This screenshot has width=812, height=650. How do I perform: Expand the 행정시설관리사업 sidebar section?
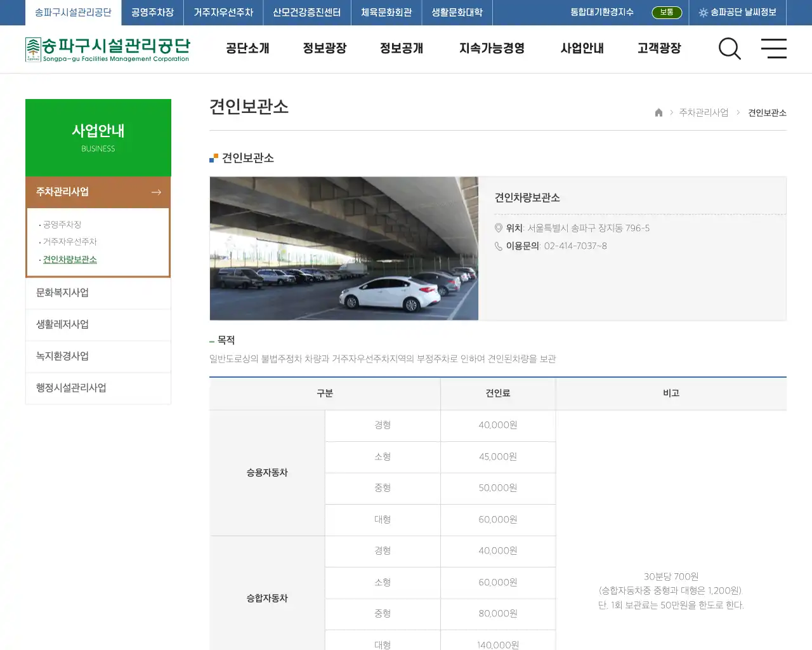(x=71, y=388)
